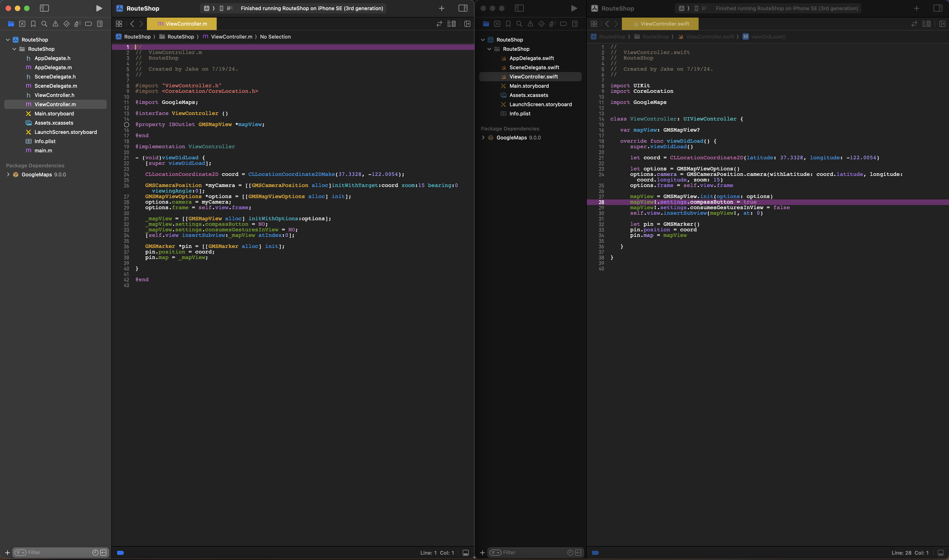949x560 pixels.
Task: Collapse the RouteShop group folder in left navigator
Action: (x=14, y=49)
